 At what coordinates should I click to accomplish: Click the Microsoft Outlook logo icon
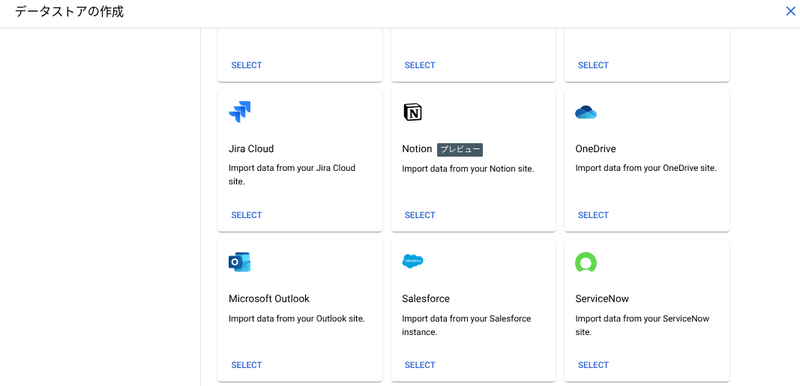point(239,262)
